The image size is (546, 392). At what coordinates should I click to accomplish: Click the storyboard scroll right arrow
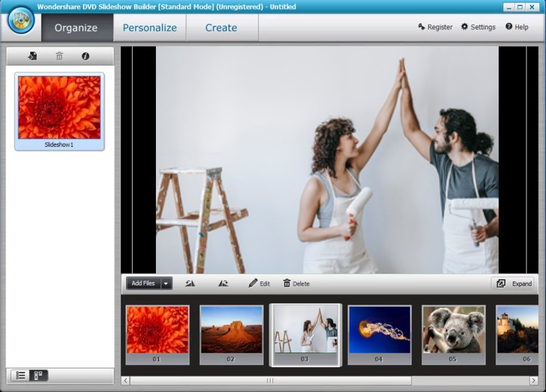click(533, 380)
